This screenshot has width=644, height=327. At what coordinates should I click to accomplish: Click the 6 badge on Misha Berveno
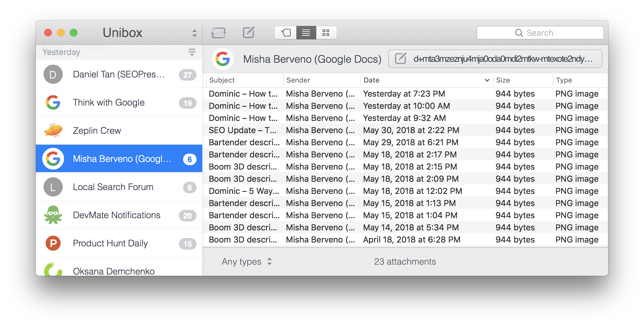pos(189,159)
